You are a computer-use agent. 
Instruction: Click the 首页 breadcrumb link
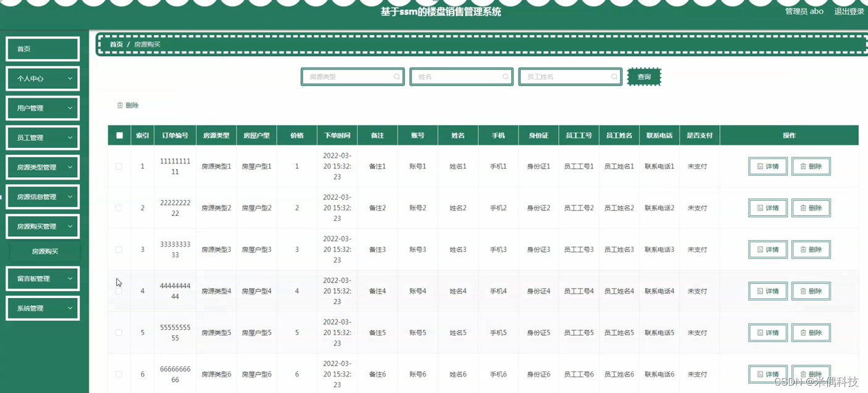(116, 44)
